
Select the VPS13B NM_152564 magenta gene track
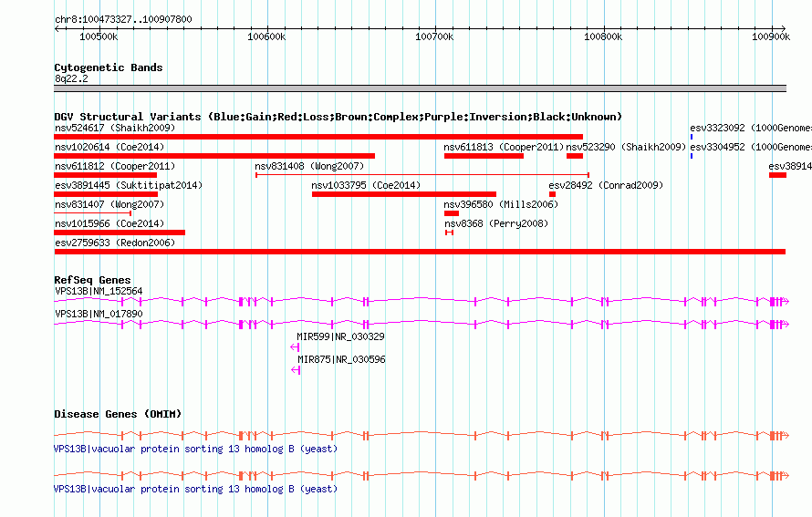tap(421, 301)
